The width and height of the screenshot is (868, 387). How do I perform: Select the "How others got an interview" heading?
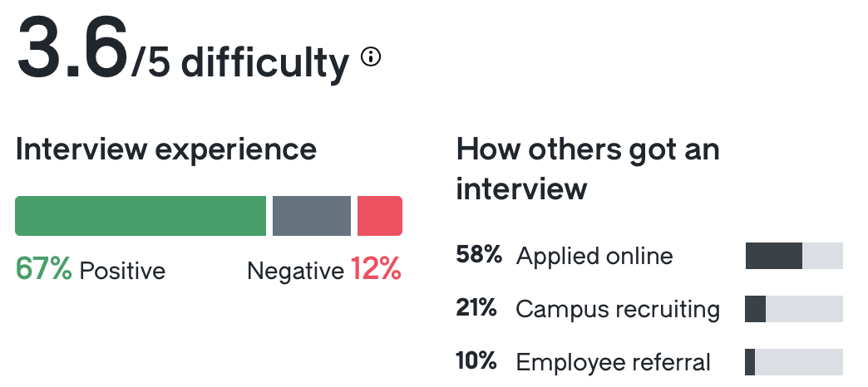point(588,169)
